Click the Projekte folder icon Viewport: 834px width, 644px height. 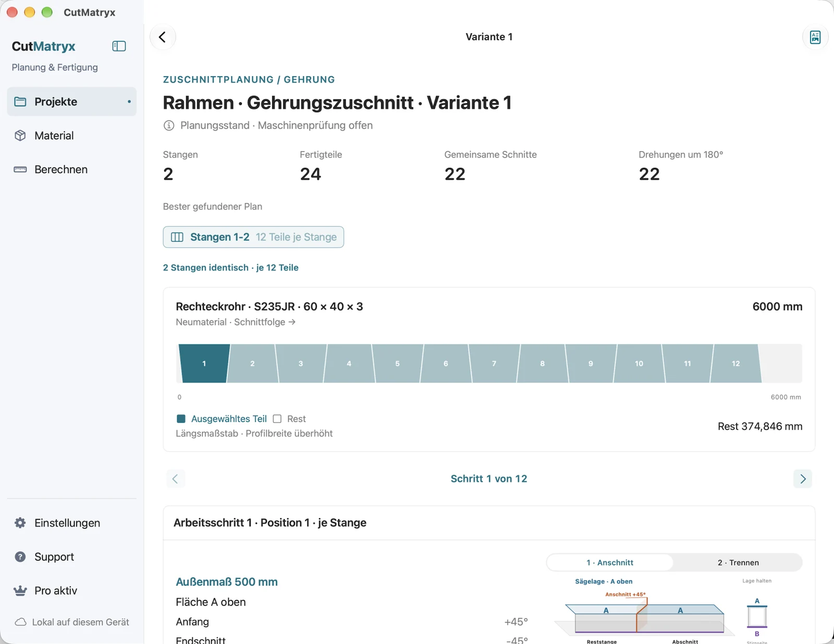pos(20,102)
